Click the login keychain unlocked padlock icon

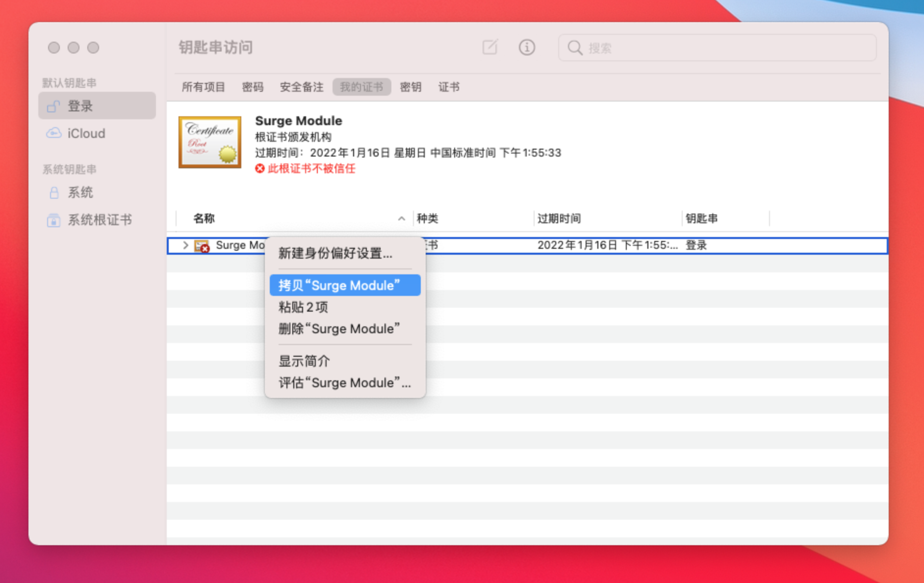coord(53,106)
